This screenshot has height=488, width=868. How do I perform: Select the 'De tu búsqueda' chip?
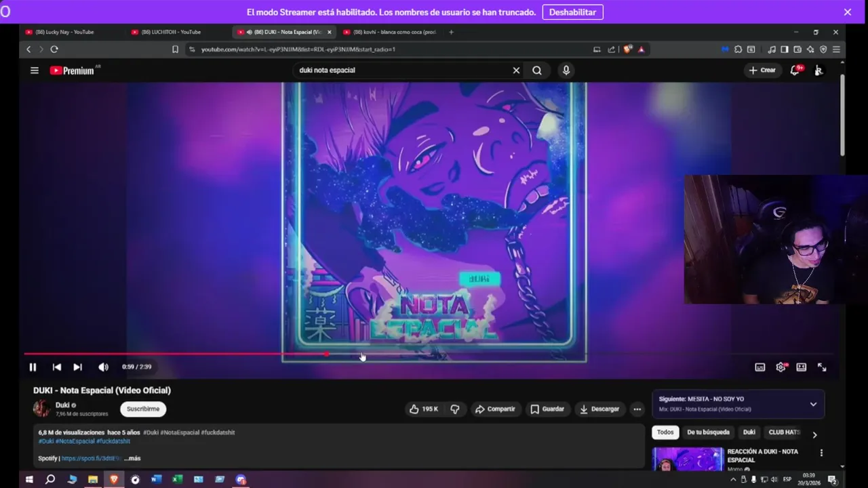click(708, 432)
